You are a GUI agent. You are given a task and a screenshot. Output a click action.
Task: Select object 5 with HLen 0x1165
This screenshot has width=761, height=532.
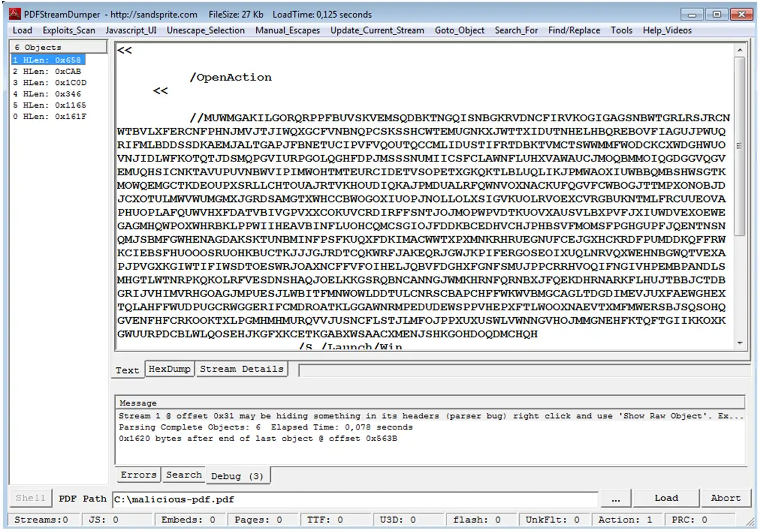(50, 105)
